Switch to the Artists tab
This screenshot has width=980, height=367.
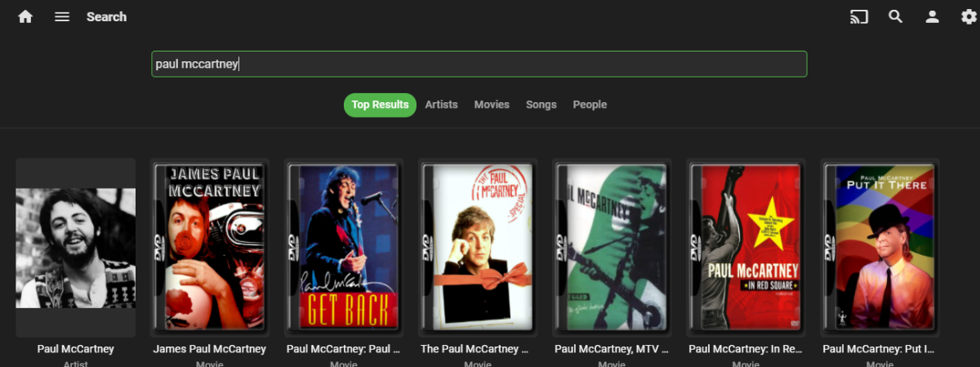tap(441, 105)
